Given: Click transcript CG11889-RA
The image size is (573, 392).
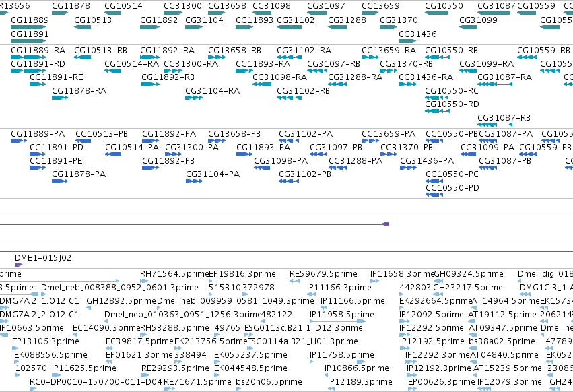Looking at the screenshot, I should [28, 57].
